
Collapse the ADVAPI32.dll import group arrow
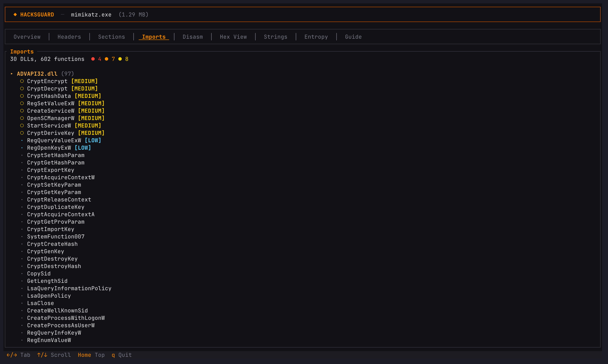(x=12, y=74)
